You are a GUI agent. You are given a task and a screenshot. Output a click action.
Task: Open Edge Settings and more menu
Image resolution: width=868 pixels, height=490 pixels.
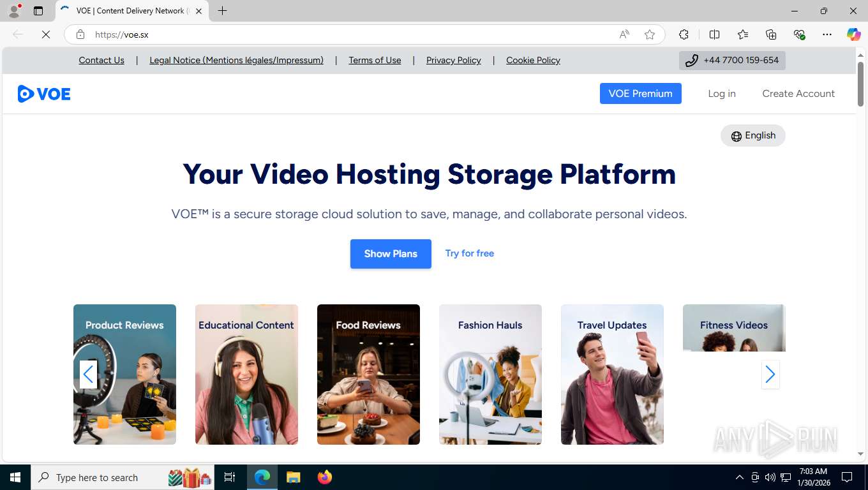[x=827, y=34]
